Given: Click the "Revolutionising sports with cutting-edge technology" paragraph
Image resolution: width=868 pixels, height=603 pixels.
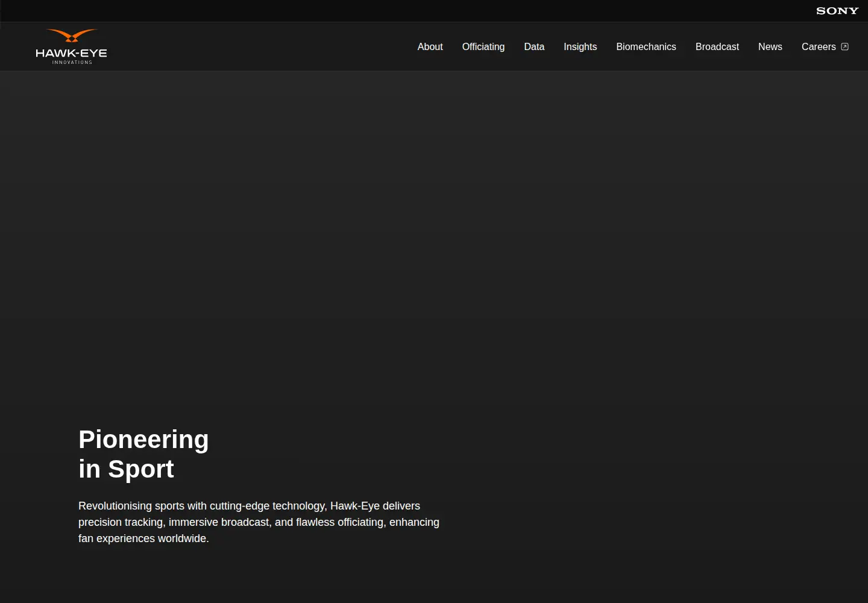Looking at the screenshot, I should coord(259,522).
